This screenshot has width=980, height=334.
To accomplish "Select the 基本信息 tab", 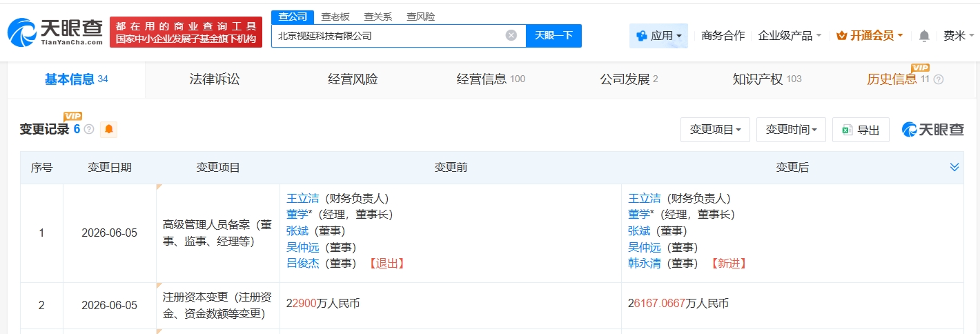I will 77,79.
